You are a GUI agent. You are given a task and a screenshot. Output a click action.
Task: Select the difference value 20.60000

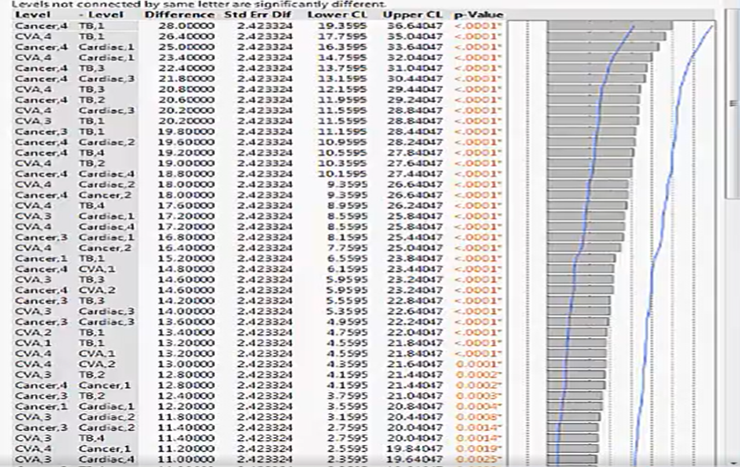[188, 100]
